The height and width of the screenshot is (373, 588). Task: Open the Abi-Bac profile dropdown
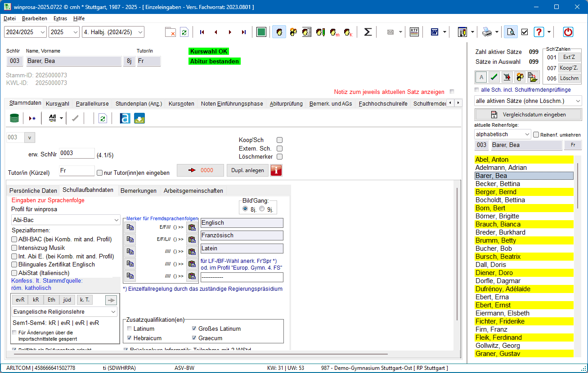click(x=65, y=220)
